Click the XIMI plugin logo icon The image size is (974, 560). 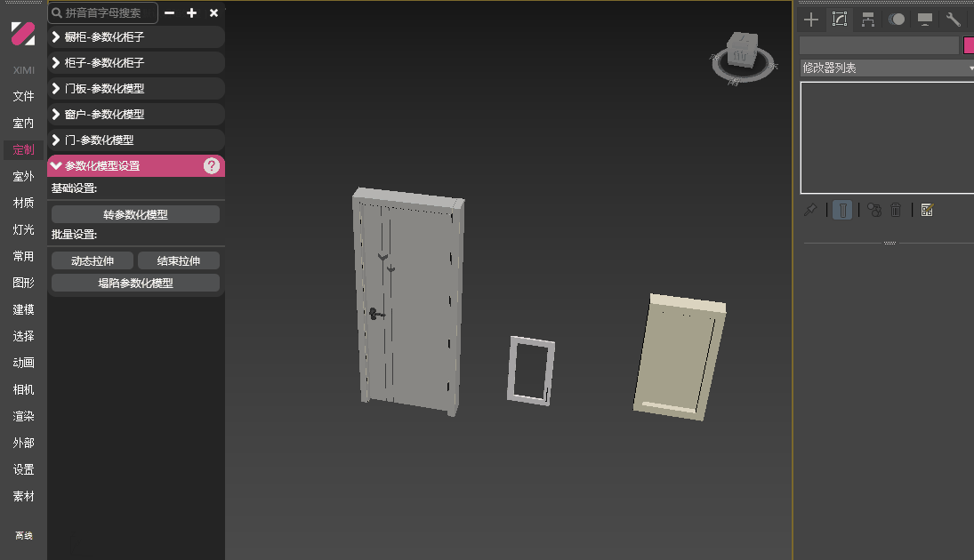pyautogui.click(x=23, y=34)
